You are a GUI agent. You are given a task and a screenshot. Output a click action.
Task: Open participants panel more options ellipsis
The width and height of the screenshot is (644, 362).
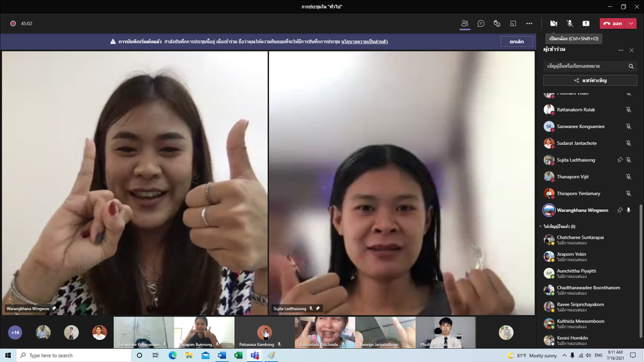point(621,50)
